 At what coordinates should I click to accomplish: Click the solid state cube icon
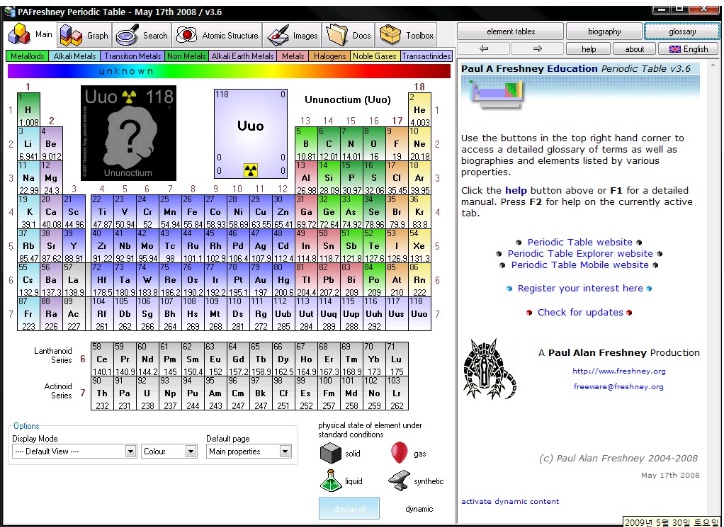(331, 453)
